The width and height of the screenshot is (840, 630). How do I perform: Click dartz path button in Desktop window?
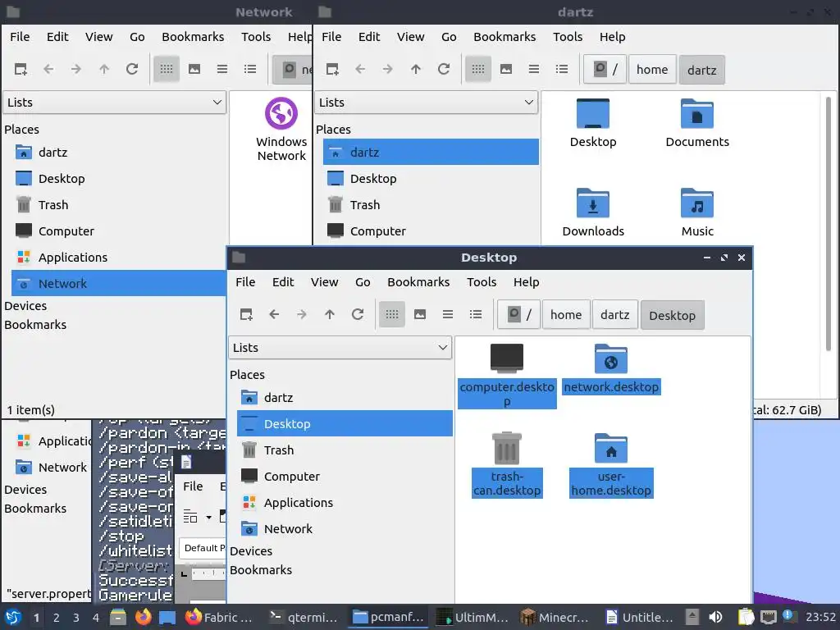point(615,314)
